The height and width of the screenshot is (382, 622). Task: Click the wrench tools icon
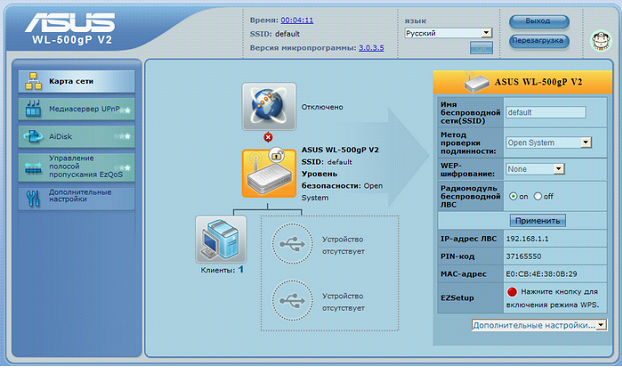click(x=33, y=198)
